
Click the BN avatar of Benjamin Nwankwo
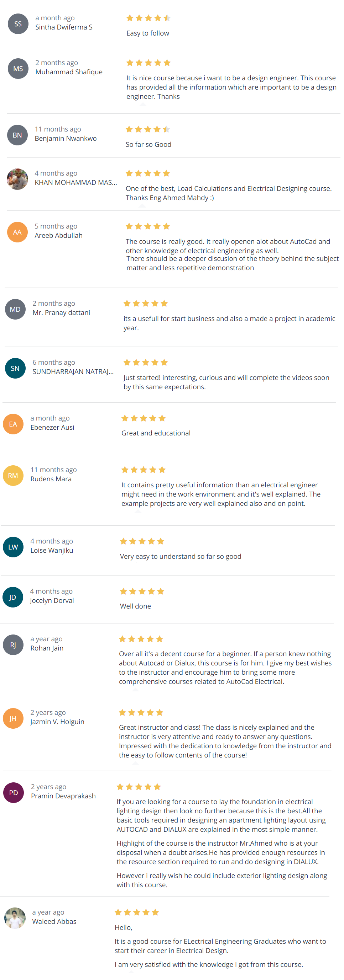coord(17,135)
